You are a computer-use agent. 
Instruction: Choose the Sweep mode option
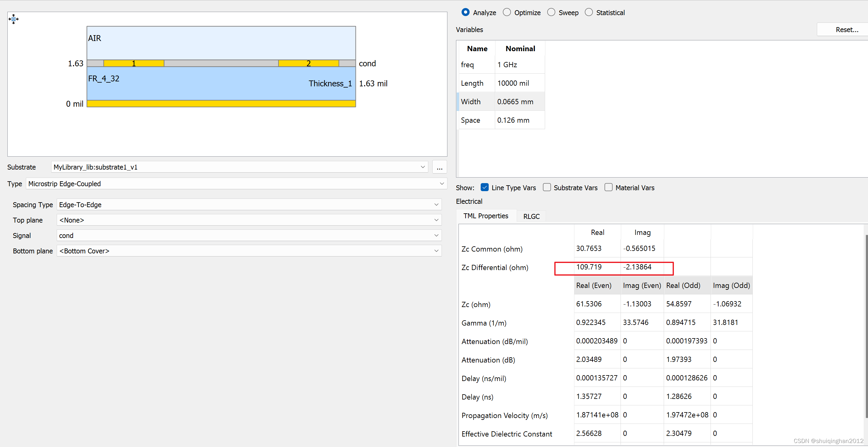[x=551, y=12]
